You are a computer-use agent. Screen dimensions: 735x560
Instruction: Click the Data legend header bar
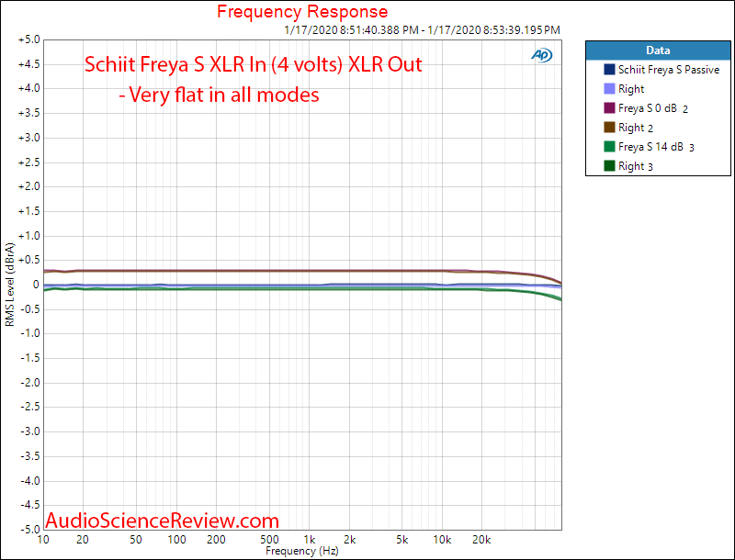click(x=657, y=50)
